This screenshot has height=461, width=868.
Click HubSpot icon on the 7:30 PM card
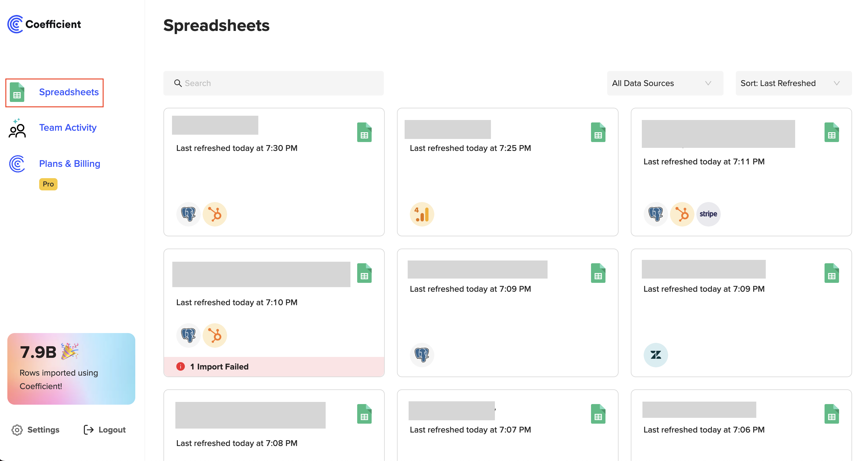(x=215, y=214)
